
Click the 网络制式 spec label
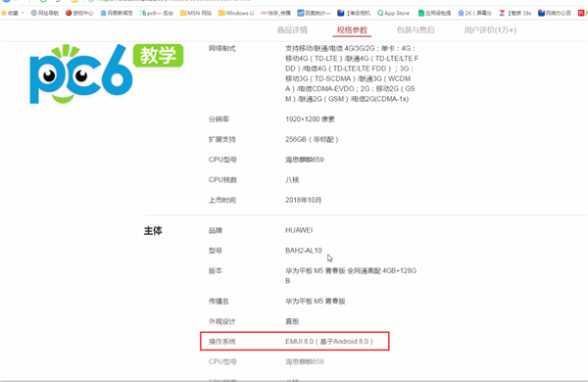click(x=222, y=48)
